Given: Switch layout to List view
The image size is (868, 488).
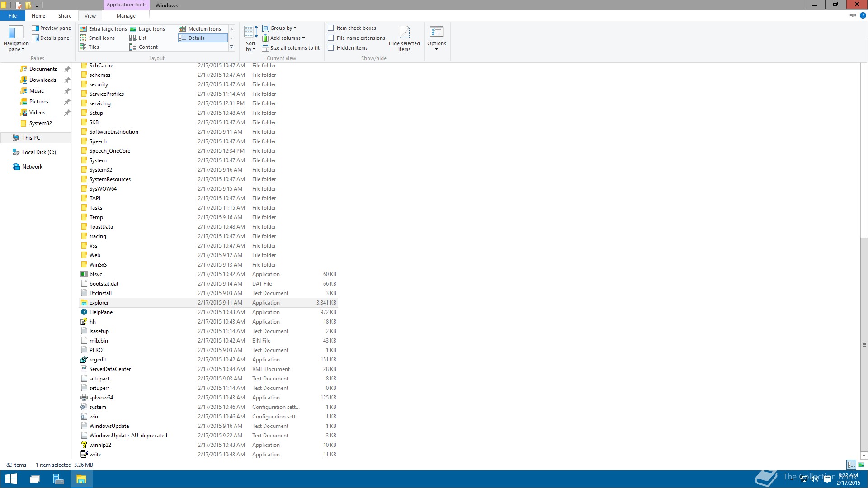Looking at the screenshot, I should (x=138, y=38).
